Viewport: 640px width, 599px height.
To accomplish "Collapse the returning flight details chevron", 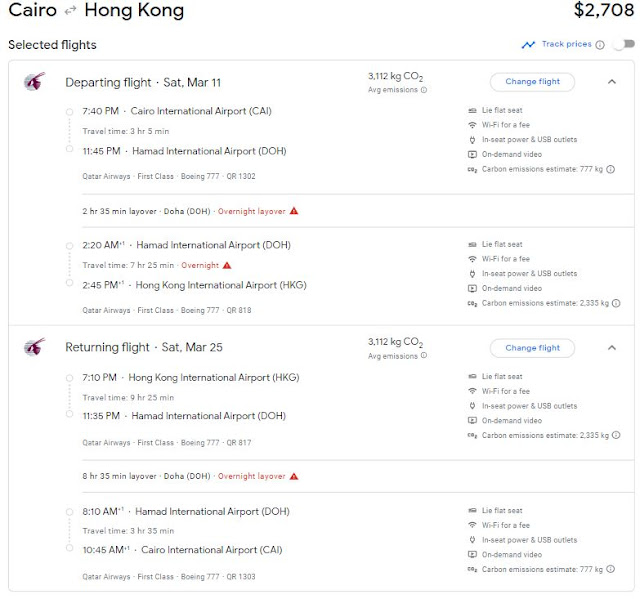I will tap(611, 348).
